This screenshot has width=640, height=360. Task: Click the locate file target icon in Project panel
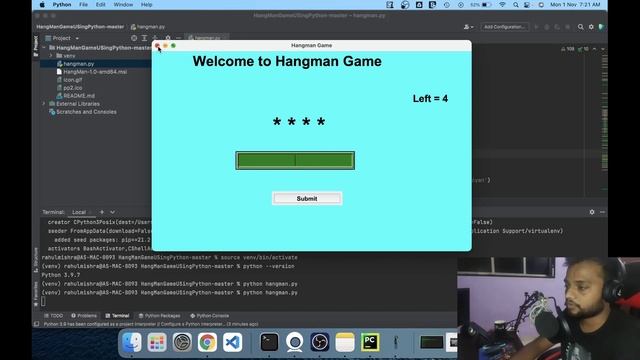click(x=134, y=38)
